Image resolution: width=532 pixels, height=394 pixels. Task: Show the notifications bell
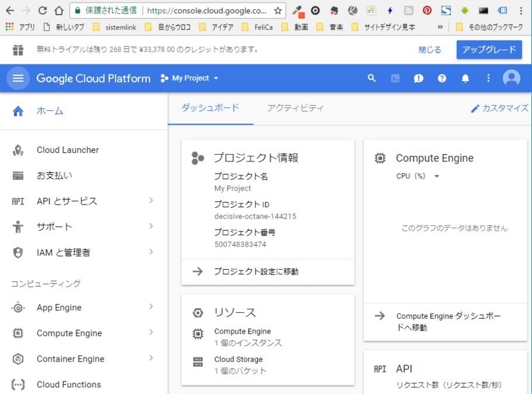(465, 78)
